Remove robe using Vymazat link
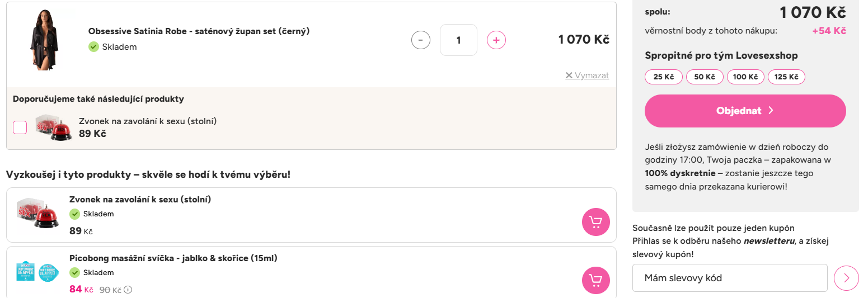 [587, 75]
